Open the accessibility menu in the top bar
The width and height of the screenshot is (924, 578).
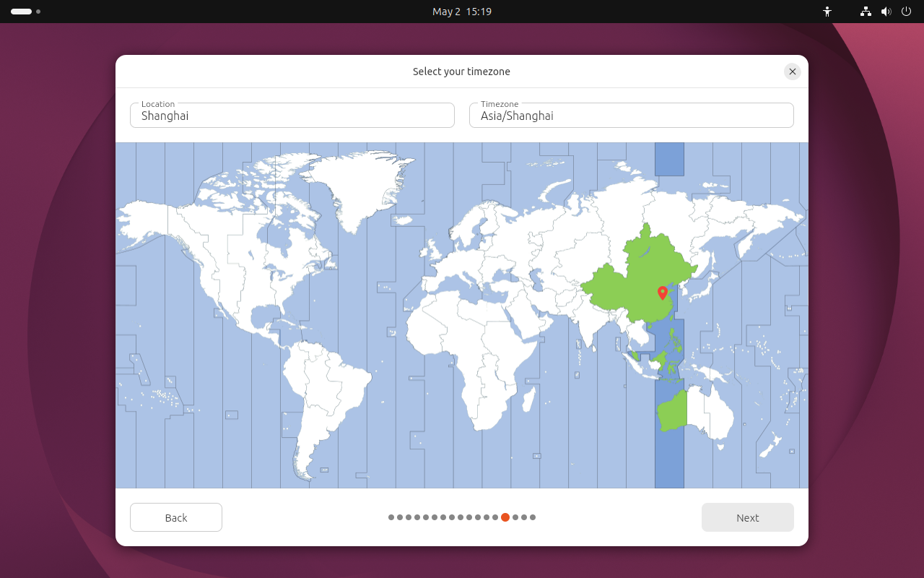pyautogui.click(x=827, y=12)
